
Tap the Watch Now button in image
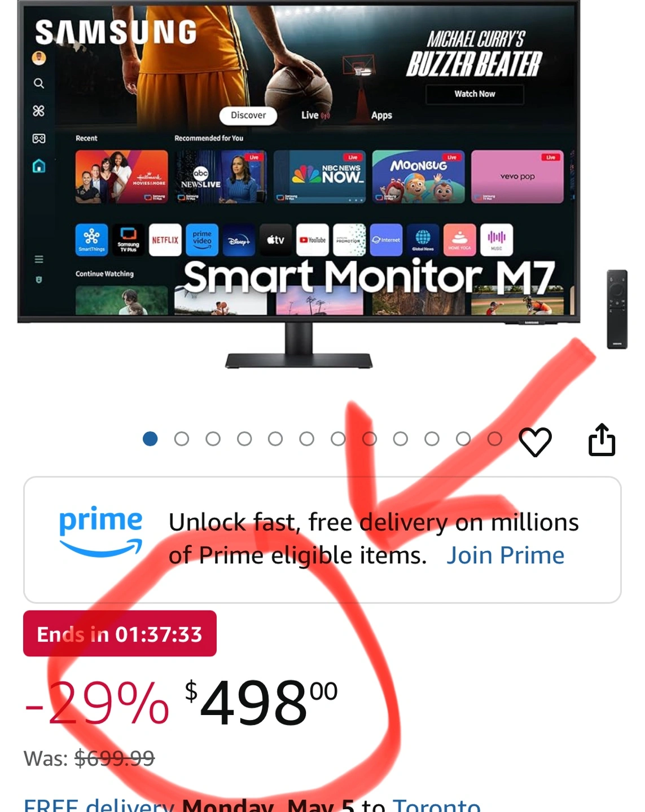[x=475, y=94]
